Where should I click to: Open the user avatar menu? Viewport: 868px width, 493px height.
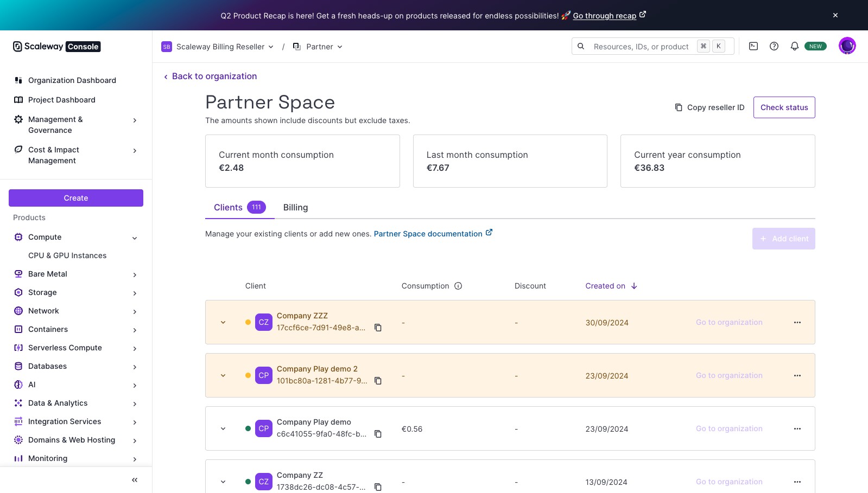tap(847, 46)
